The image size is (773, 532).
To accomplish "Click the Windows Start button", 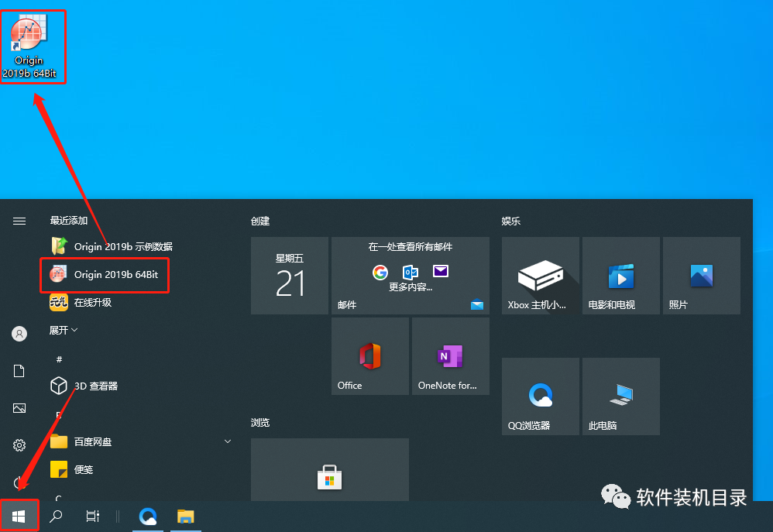I will tap(19, 517).
